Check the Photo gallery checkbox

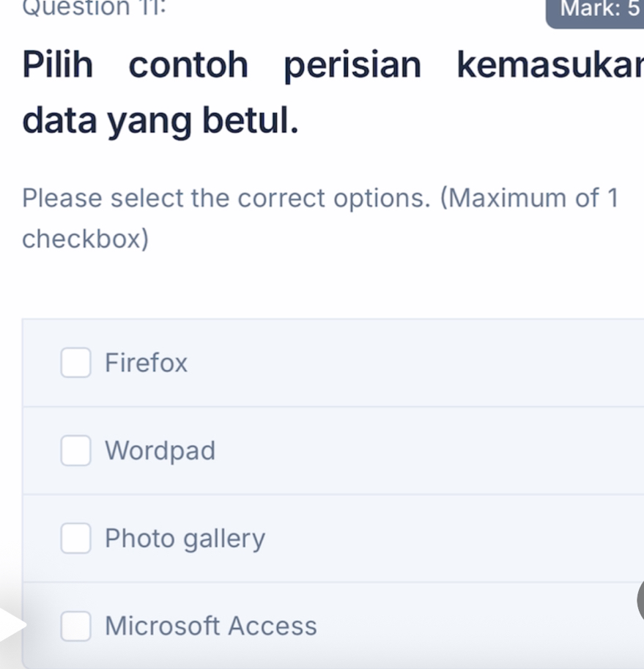pyautogui.click(x=76, y=539)
